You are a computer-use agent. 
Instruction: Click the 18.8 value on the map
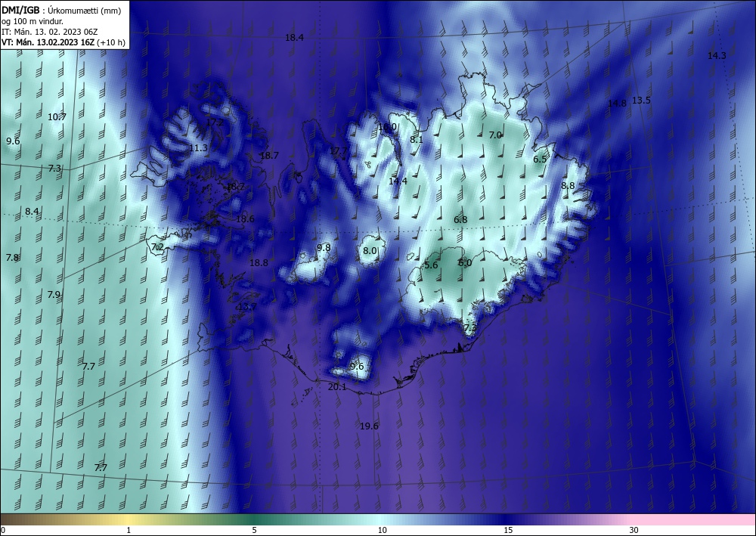coord(259,262)
